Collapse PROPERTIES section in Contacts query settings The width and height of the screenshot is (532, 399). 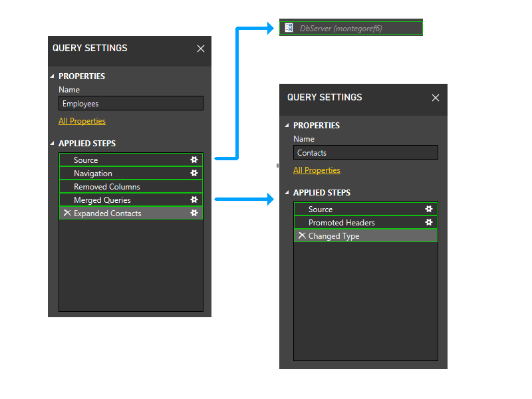(x=287, y=125)
